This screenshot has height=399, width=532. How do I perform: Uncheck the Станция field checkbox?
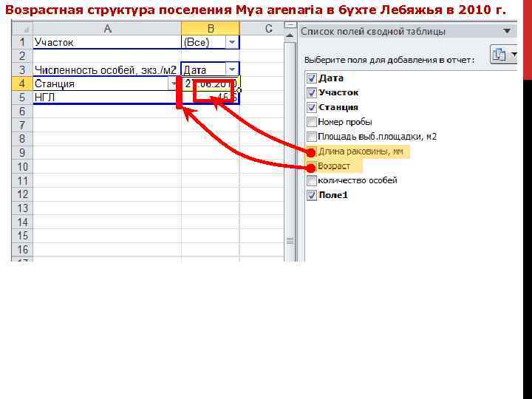click(x=312, y=107)
